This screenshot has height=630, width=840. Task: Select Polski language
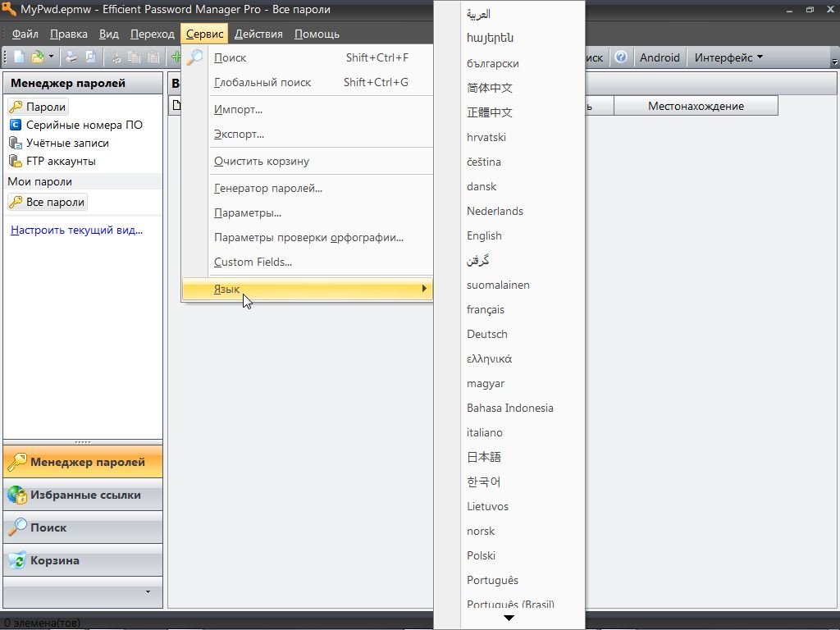point(509,556)
